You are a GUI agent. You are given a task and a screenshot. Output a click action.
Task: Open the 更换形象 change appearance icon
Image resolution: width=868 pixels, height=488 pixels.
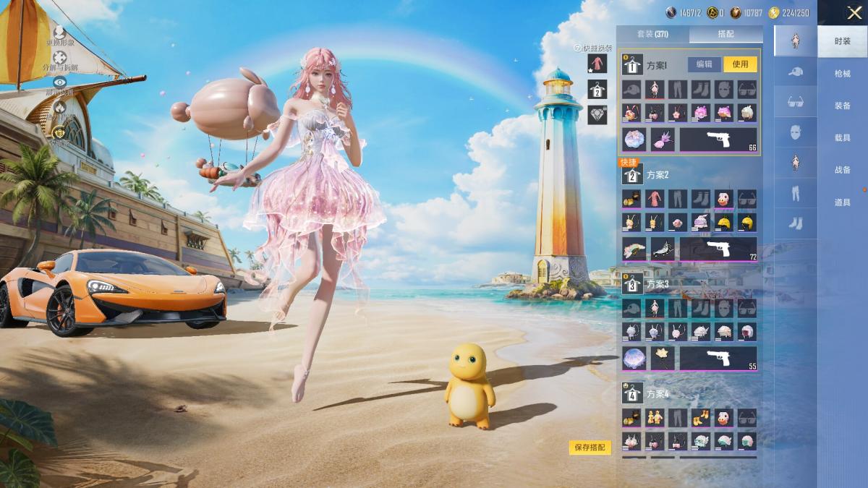pos(60,33)
